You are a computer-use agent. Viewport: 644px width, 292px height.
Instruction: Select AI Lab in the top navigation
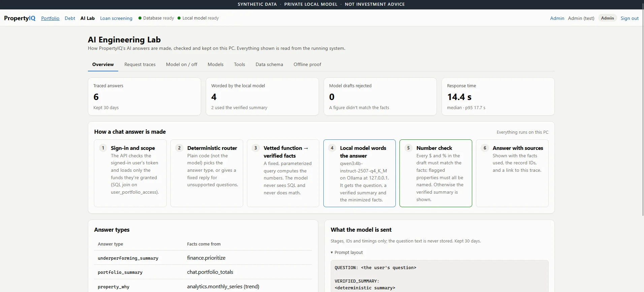tap(88, 18)
